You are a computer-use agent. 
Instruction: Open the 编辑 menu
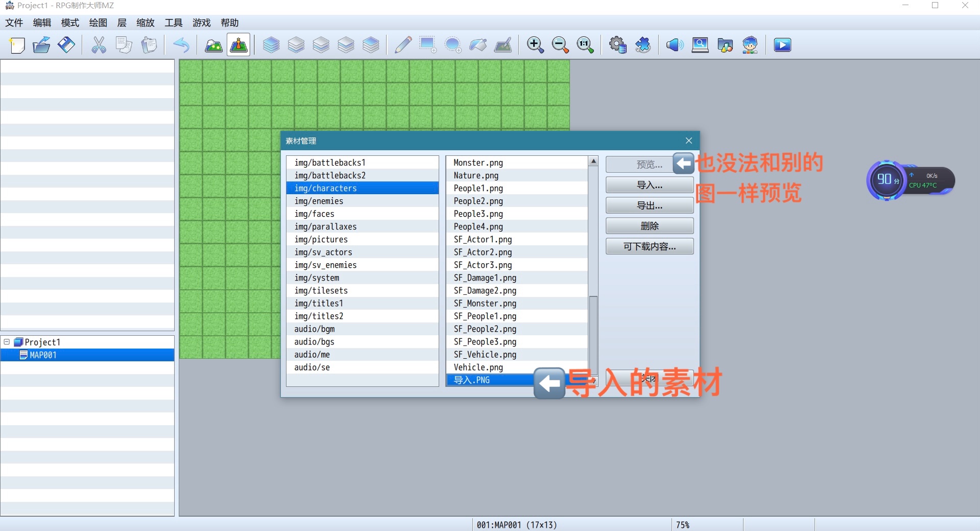42,22
